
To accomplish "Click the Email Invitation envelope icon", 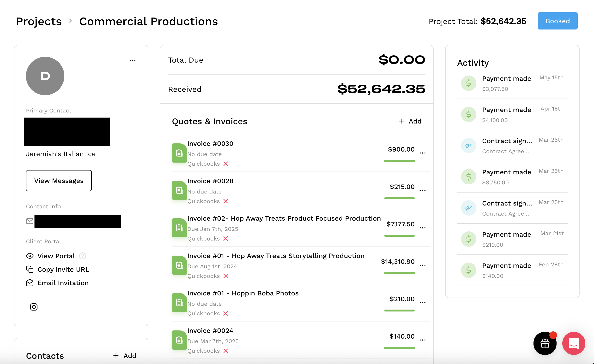I will 30,283.
